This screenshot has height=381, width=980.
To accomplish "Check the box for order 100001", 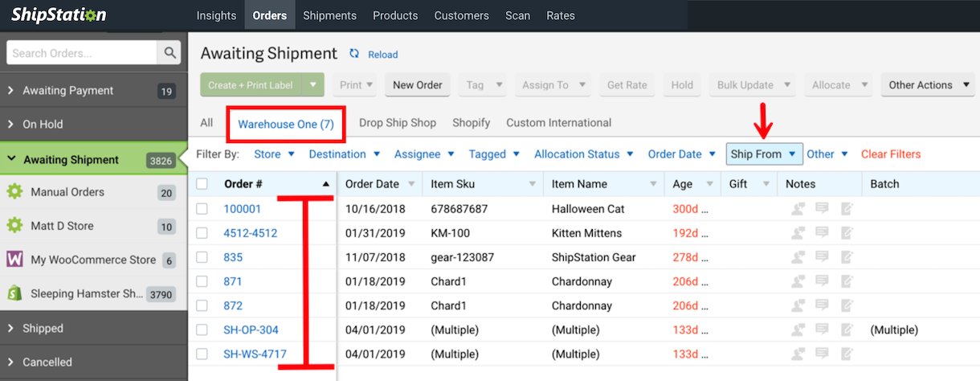I will [202, 209].
